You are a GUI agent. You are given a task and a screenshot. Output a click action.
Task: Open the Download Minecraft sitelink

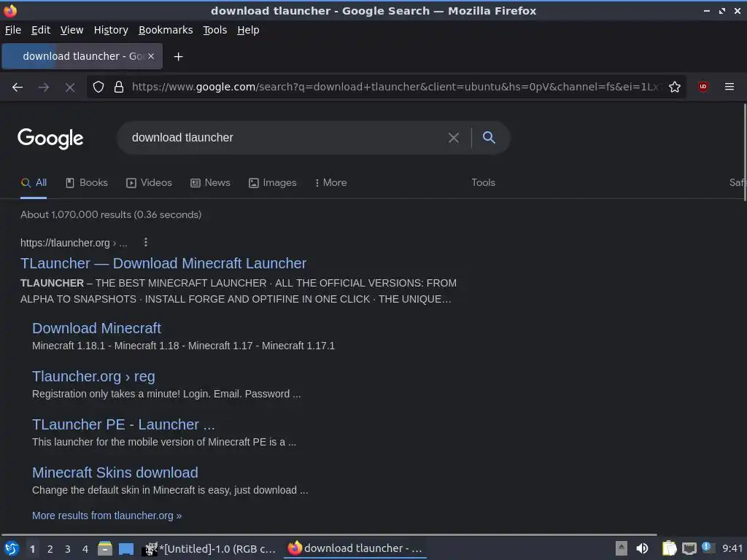click(97, 328)
